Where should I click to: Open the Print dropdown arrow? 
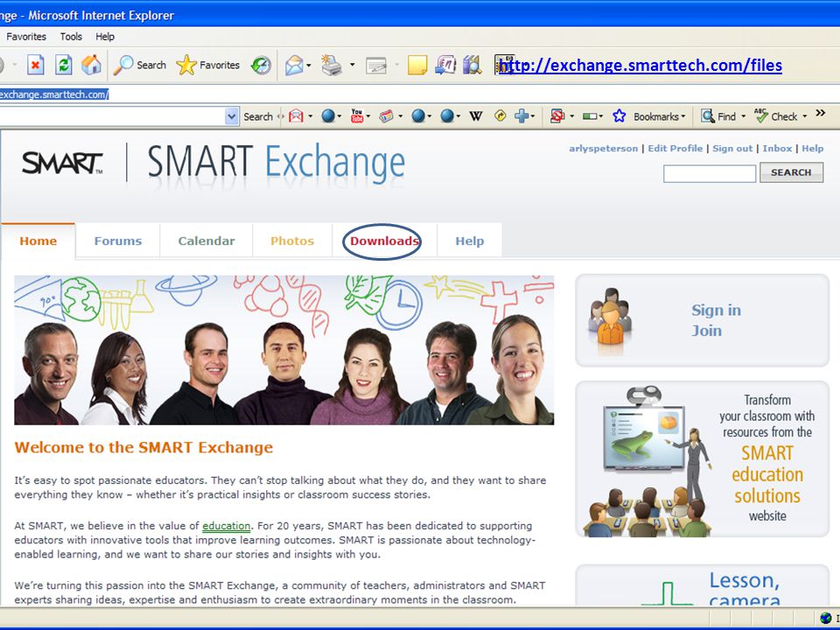point(352,66)
